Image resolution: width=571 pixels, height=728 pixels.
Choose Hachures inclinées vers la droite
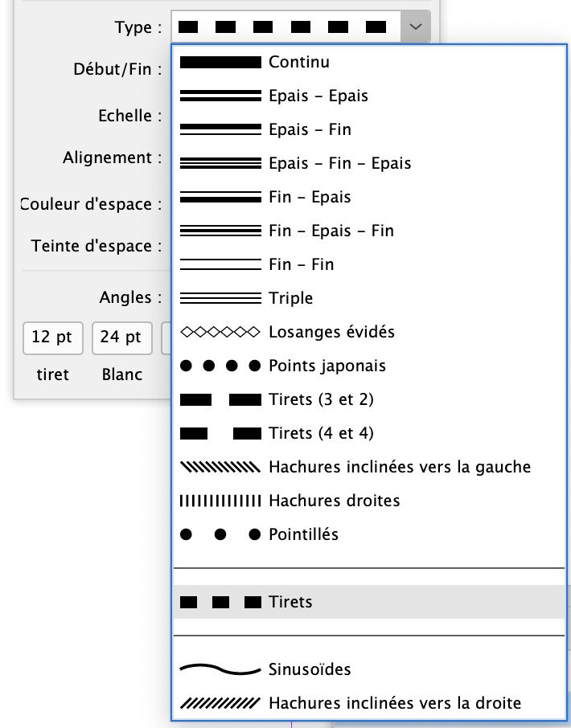(x=394, y=703)
